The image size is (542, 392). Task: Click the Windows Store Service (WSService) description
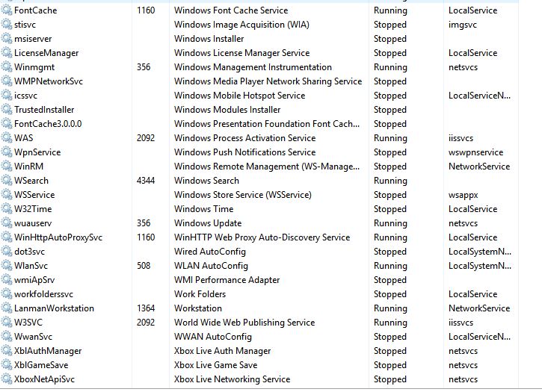243,194
